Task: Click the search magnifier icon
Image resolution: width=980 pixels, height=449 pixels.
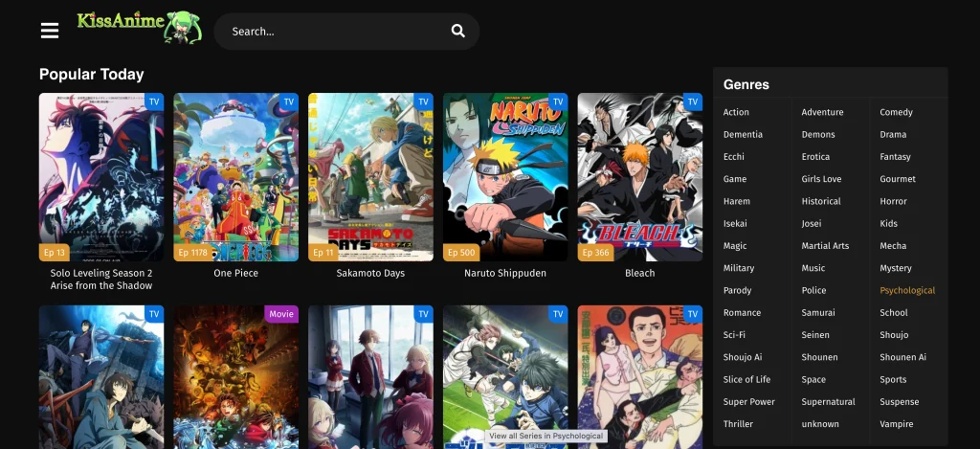Action: [x=458, y=32]
